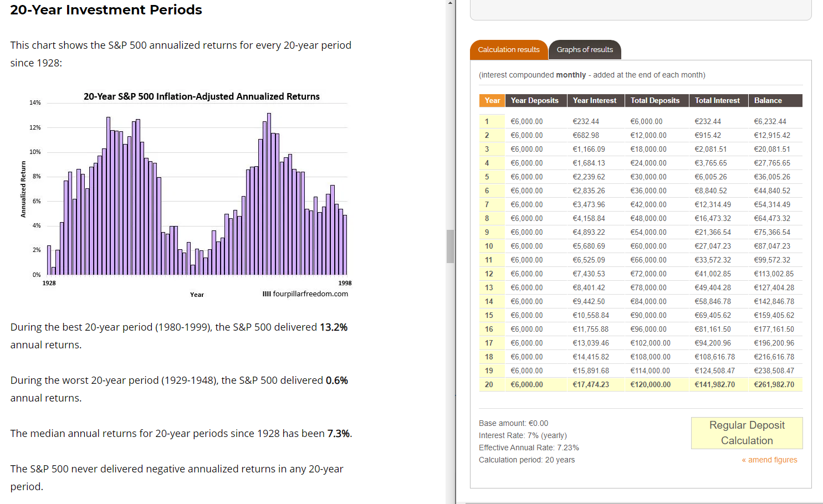The height and width of the screenshot is (504, 823).
Task: Select the Year Deposits column header
Action: (535, 100)
